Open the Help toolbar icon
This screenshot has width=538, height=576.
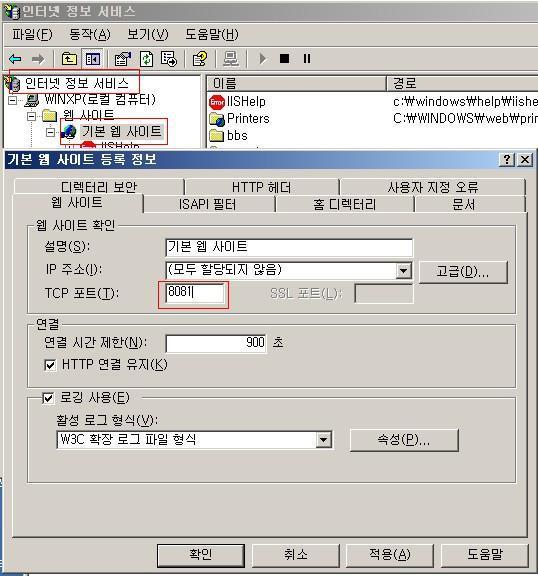tap(200, 59)
